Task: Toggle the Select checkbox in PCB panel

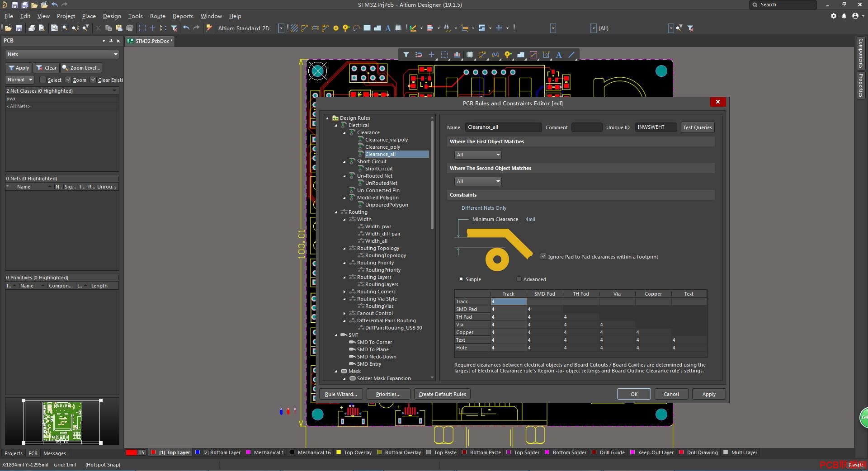Action: point(43,80)
